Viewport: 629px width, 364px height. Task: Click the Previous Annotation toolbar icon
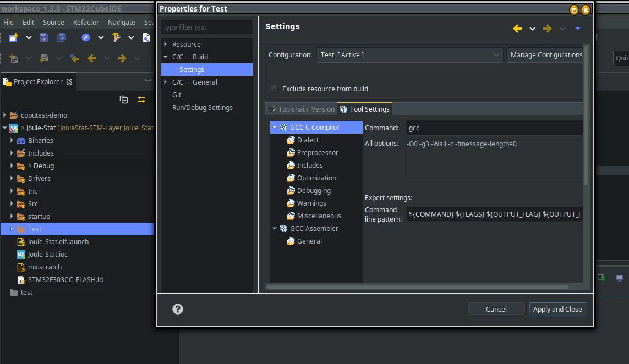44,58
